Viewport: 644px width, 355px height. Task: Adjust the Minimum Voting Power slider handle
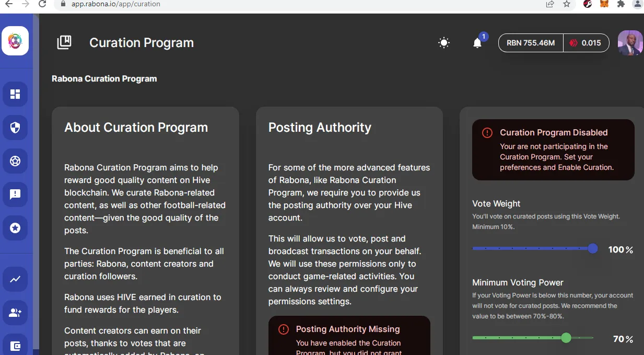tap(566, 338)
